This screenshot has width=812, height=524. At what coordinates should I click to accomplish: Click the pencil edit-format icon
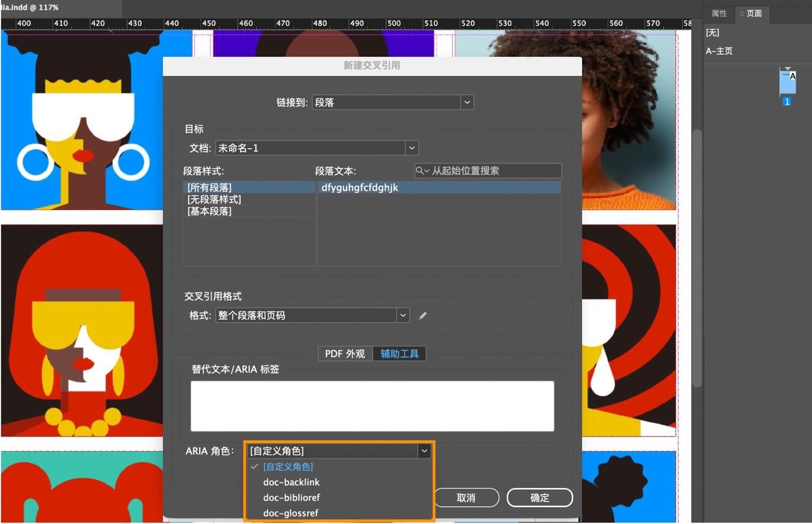[422, 316]
